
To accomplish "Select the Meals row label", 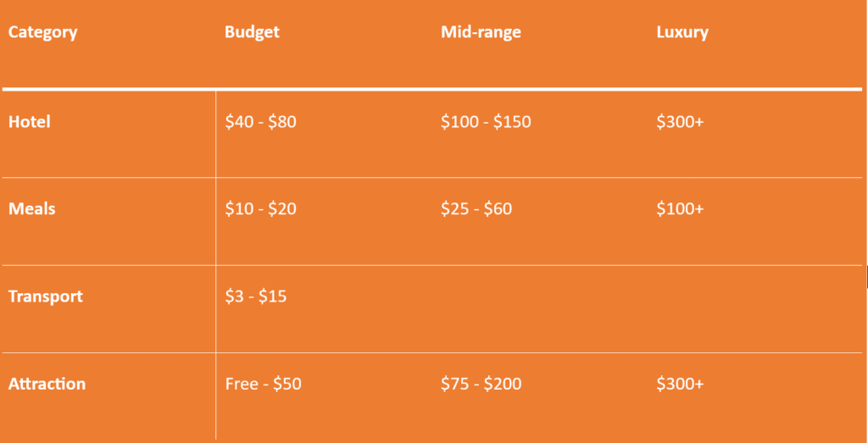I will pos(31,208).
